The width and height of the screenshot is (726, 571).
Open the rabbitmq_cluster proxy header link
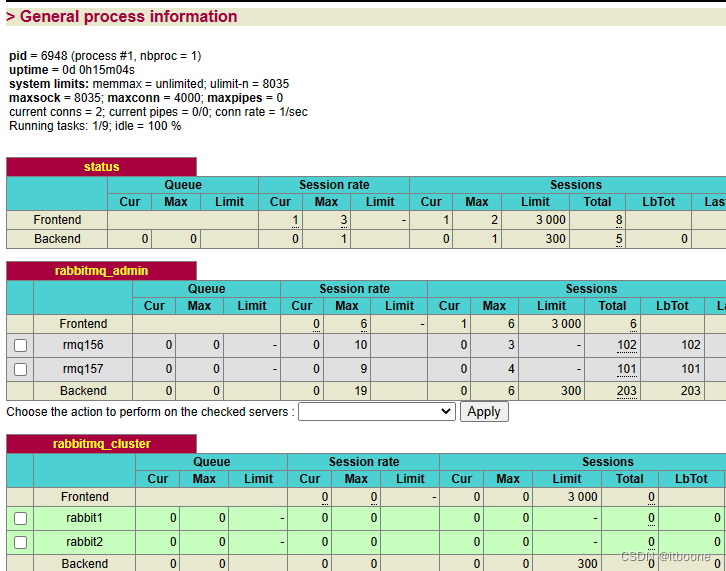101,444
